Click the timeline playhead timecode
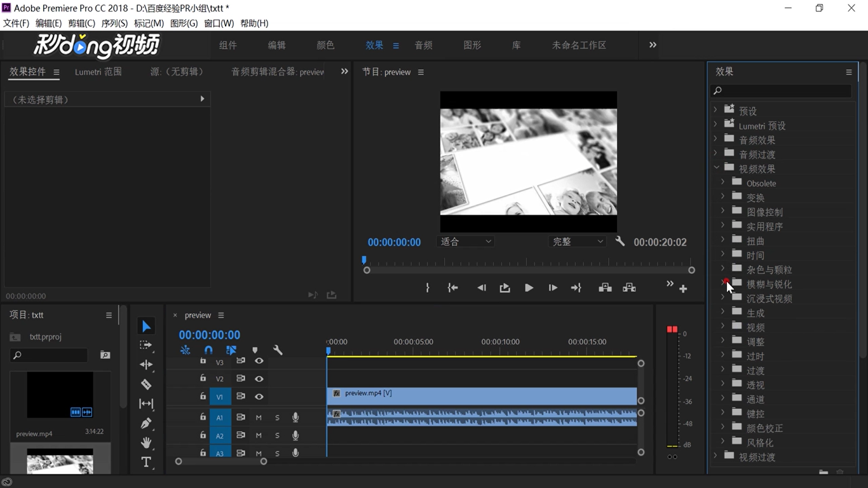The image size is (868, 488). (209, 335)
